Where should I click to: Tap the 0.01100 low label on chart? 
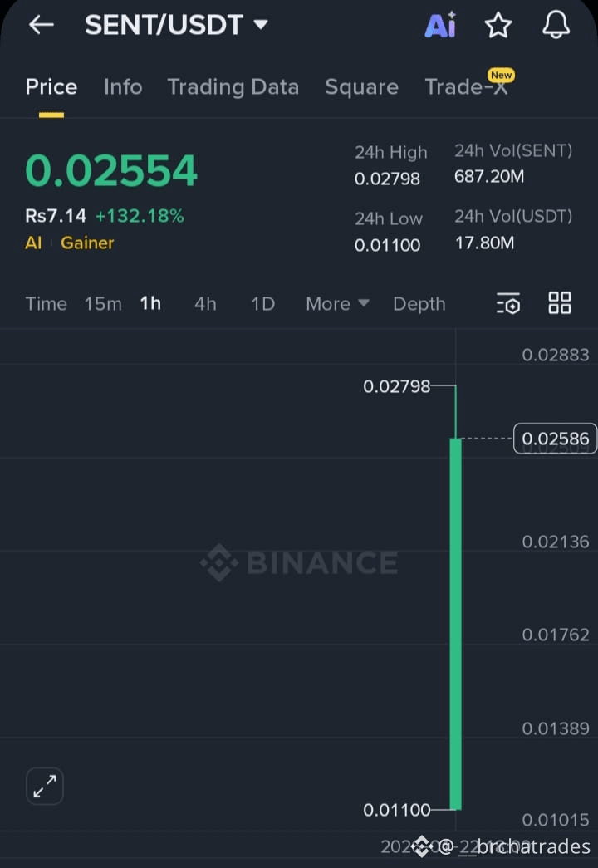[396, 811]
